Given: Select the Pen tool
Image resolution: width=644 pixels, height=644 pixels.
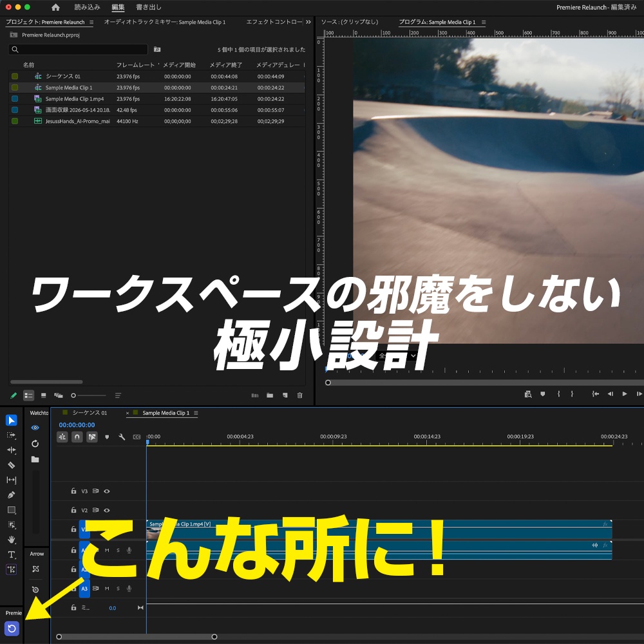Looking at the screenshot, I should click(12, 495).
